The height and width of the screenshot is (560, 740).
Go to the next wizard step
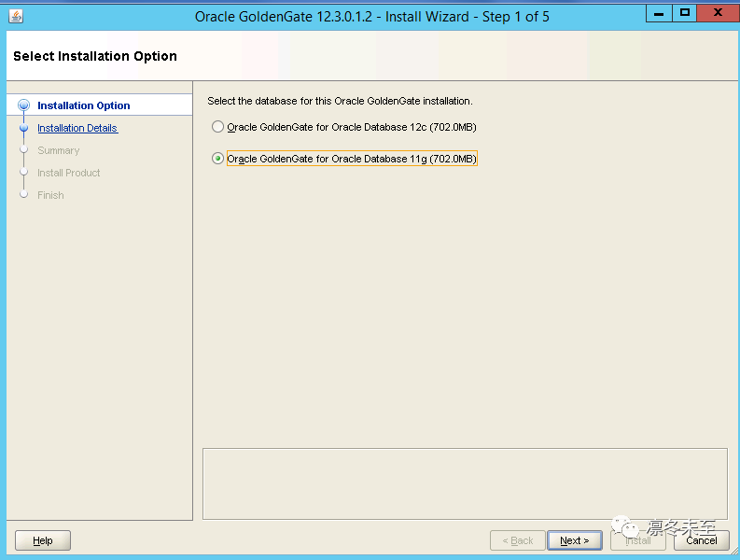coord(574,540)
